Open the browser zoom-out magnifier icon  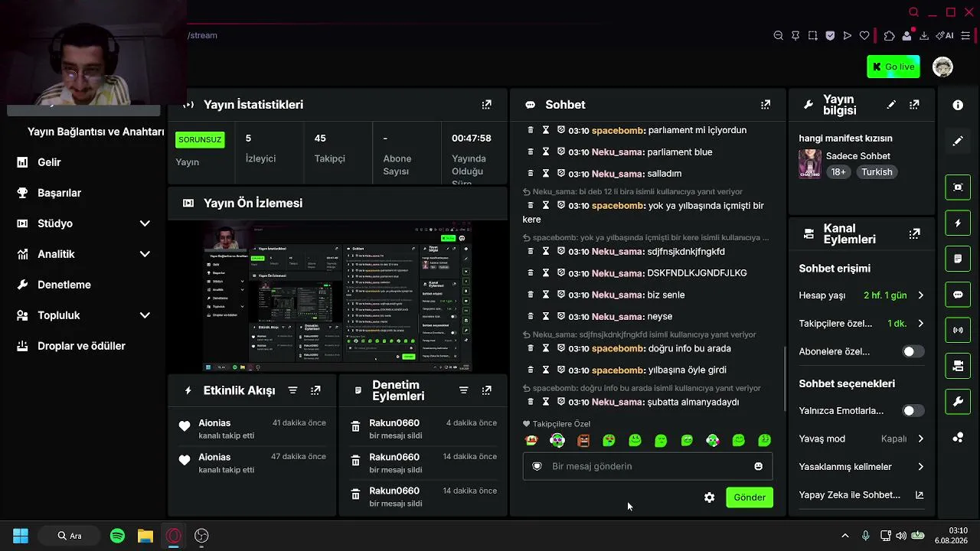tap(779, 35)
